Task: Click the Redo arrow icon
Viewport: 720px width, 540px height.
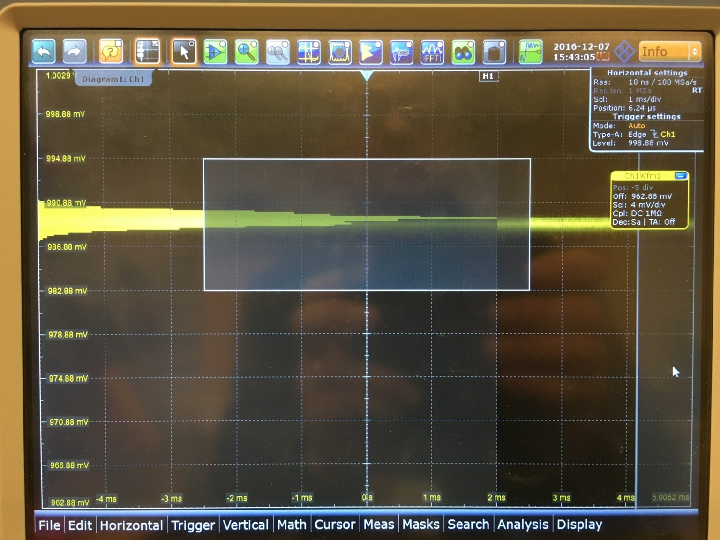Action: click(x=74, y=51)
